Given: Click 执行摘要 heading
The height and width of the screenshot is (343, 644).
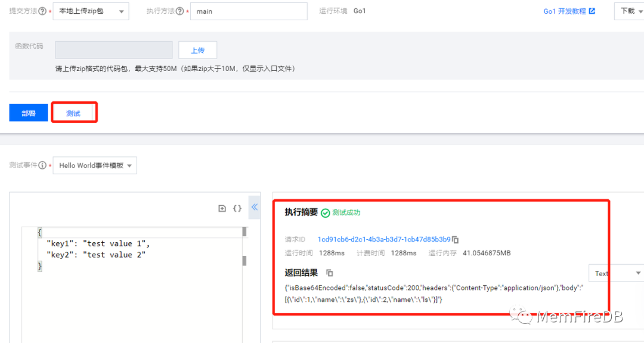Looking at the screenshot, I should (x=301, y=212).
